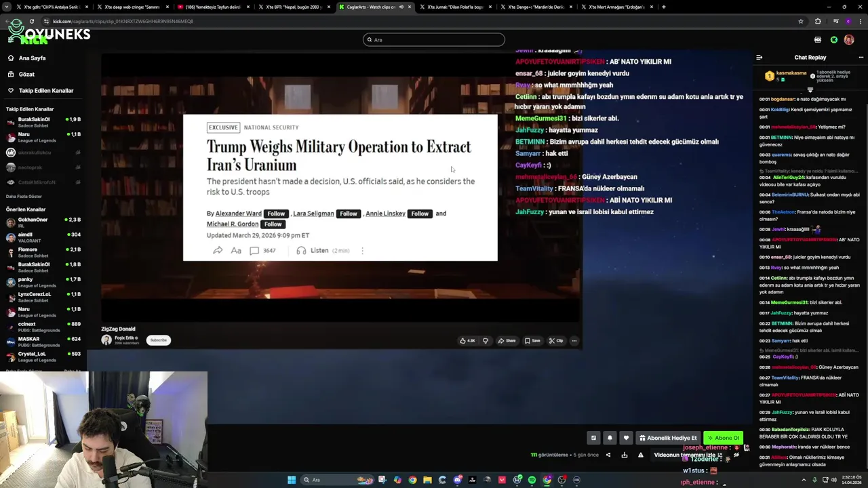Open Crystal_LoL channel
This screenshot has height=488, width=868.
click(42, 357)
